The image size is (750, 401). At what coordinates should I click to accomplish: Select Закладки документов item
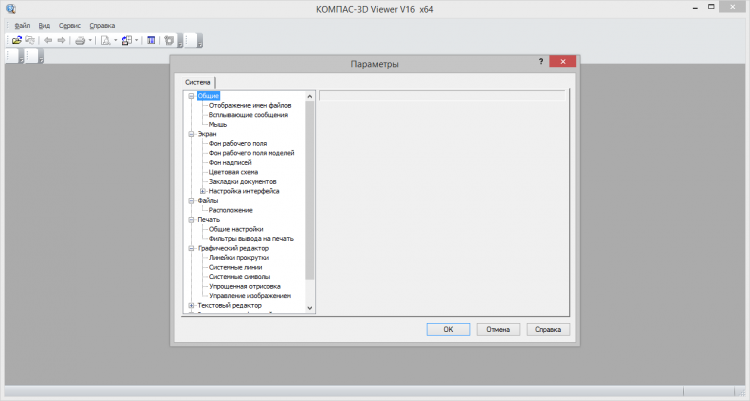tap(242, 182)
